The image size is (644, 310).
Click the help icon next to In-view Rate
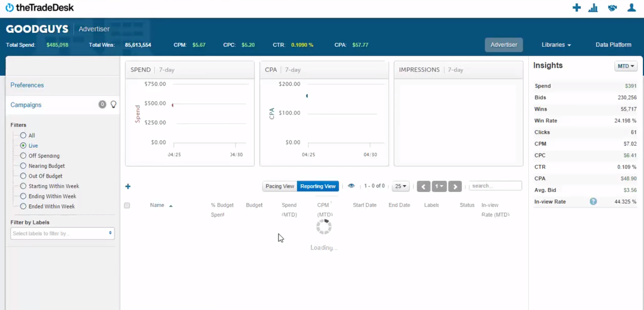pos(593,202)
